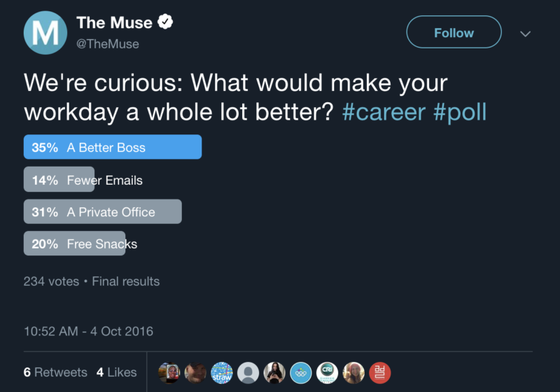Click The Muse display name

click(113, 22)
